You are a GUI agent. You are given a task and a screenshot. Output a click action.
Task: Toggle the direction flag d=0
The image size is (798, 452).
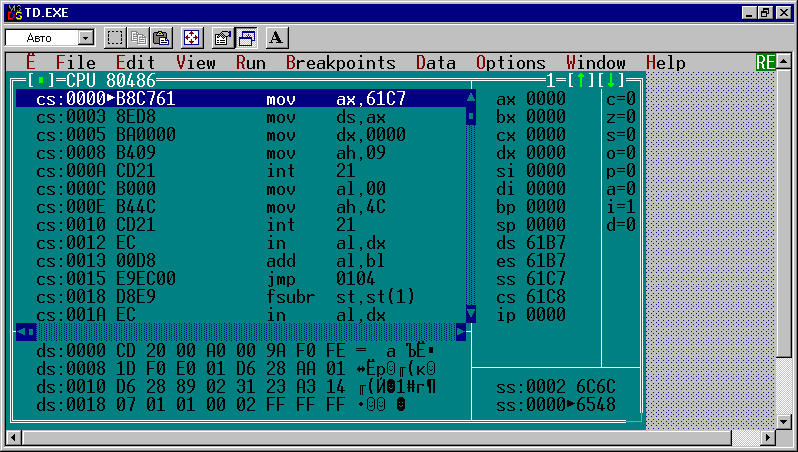[621, 225]
